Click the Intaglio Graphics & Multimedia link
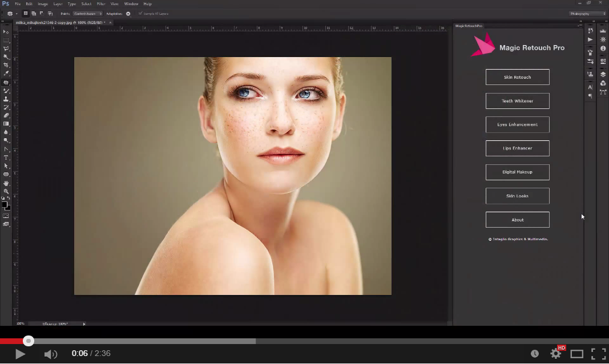The height and width of the screenshot is (364, 609). 518,239
